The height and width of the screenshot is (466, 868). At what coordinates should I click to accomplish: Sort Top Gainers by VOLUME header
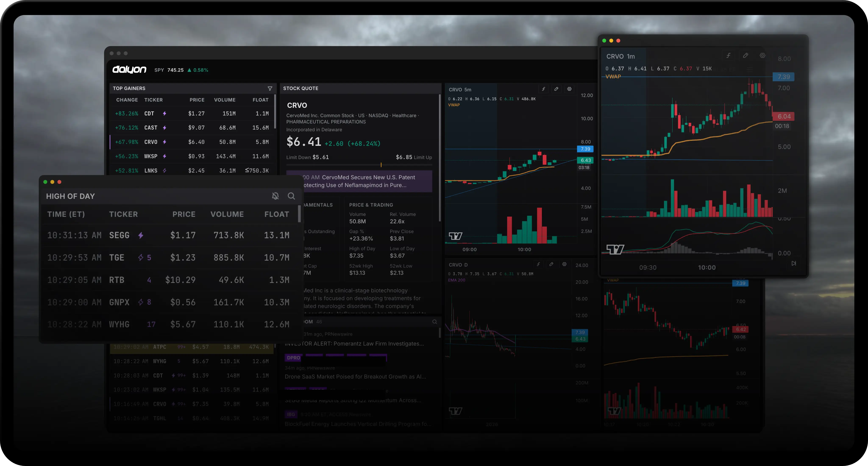pyautogui.click(x=225, y=100)
